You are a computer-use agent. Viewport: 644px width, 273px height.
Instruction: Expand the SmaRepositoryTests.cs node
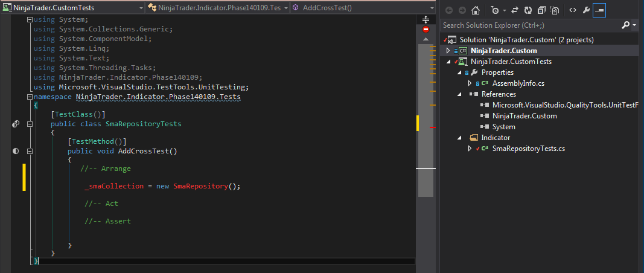470,149
